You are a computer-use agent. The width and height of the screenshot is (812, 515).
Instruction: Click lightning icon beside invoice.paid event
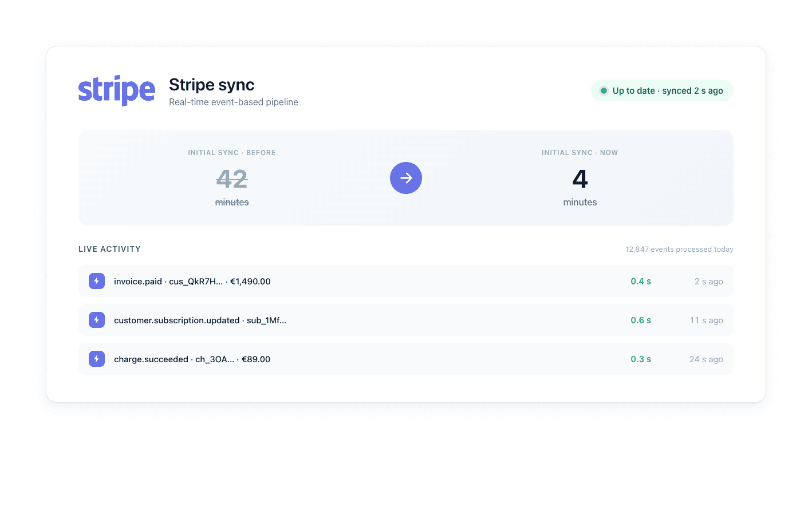click(97, 281)
